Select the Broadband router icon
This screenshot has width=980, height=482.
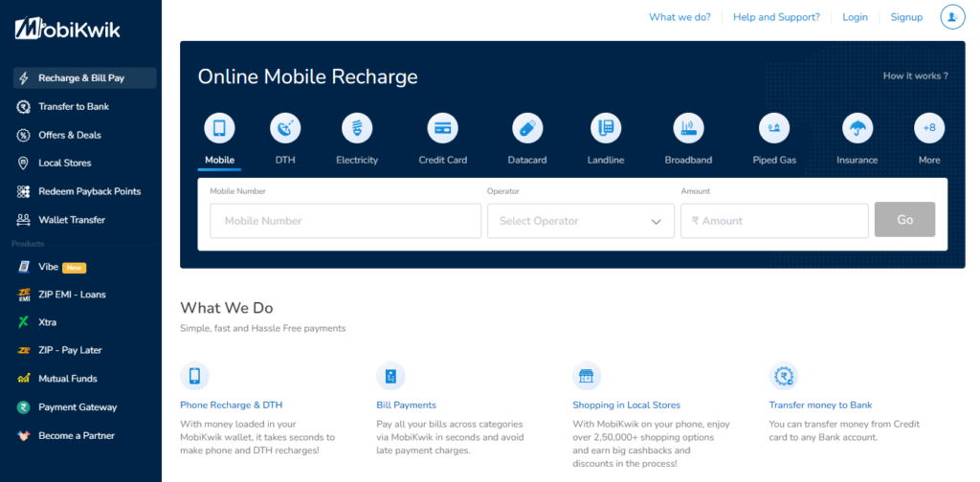coord(688,128)
